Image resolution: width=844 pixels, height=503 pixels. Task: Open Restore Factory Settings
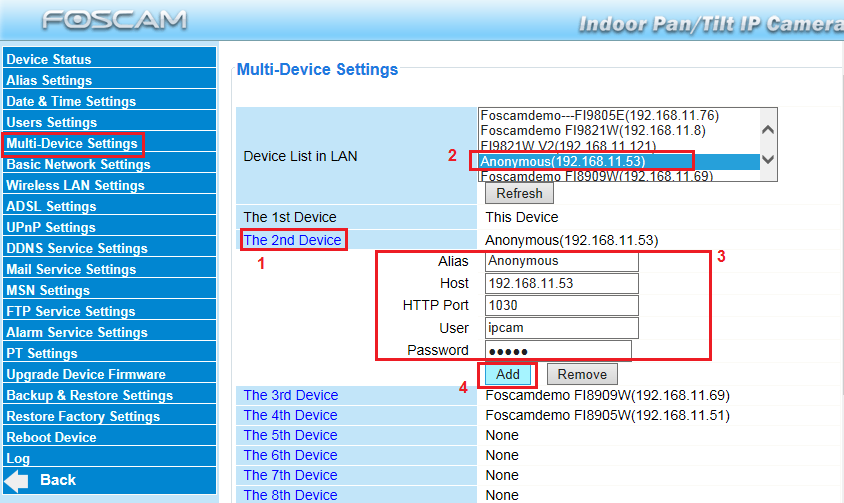pos(109,416)
